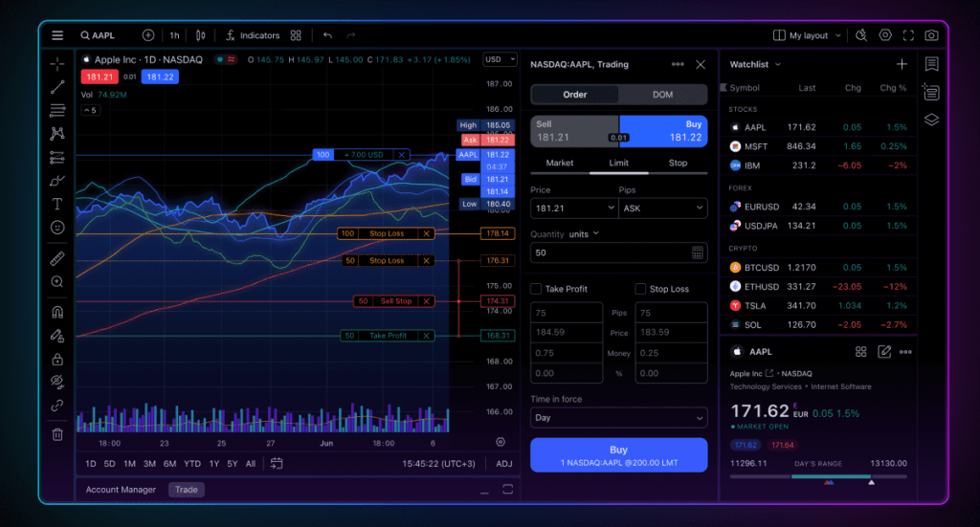Select the Market order type tab
The image size is (980, 527).
(x=560, y=163)
